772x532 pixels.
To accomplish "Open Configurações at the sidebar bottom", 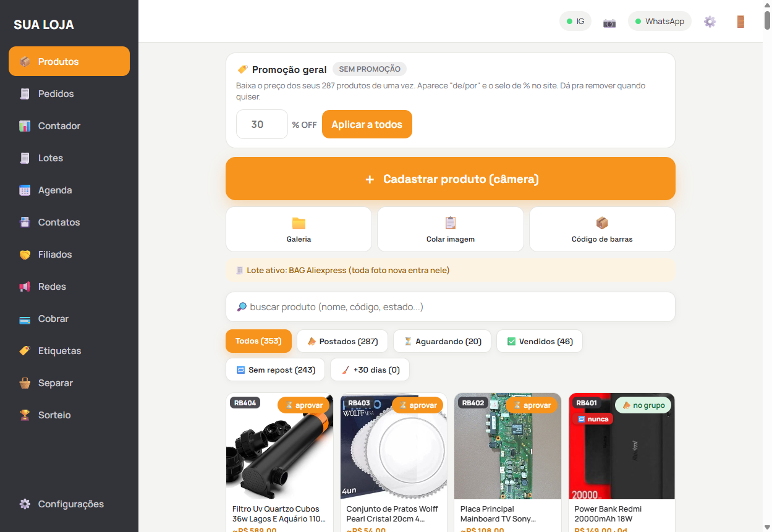I will click(x=69, y=504).
